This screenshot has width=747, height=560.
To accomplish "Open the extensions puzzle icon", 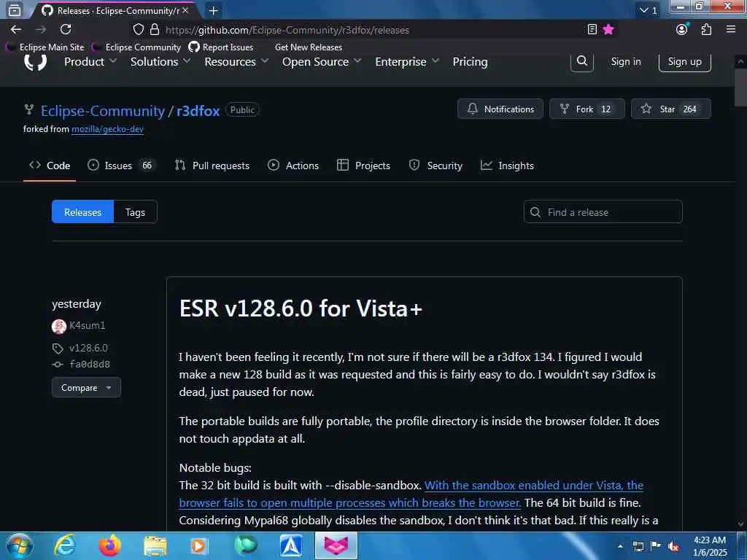I will pyautogui.click(x=706, y=29).
